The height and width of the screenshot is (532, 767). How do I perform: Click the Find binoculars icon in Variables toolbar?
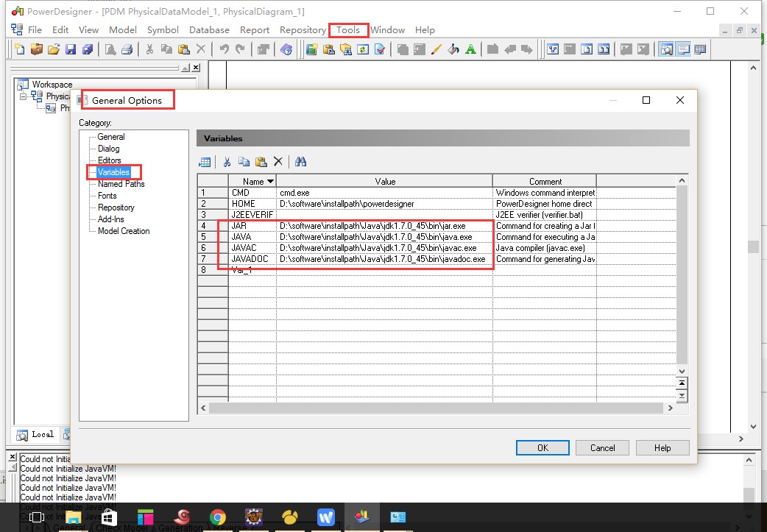click(x=301, y=162)
